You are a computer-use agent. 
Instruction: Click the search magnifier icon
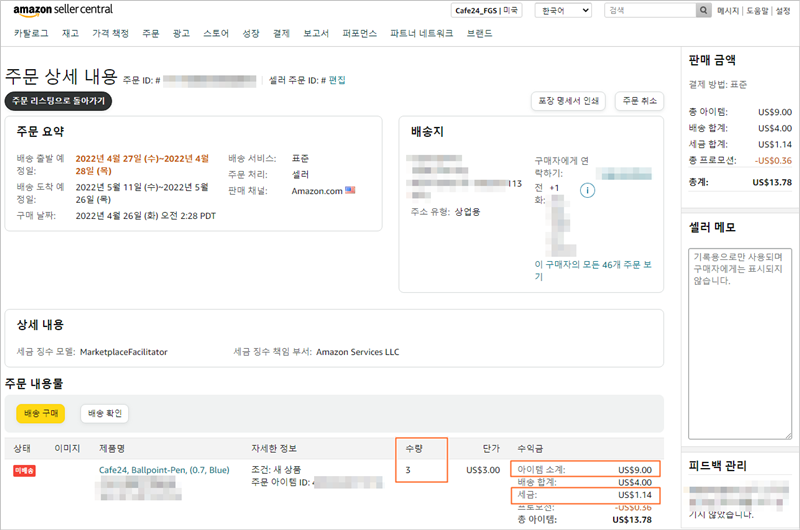(x=703, y=10)
